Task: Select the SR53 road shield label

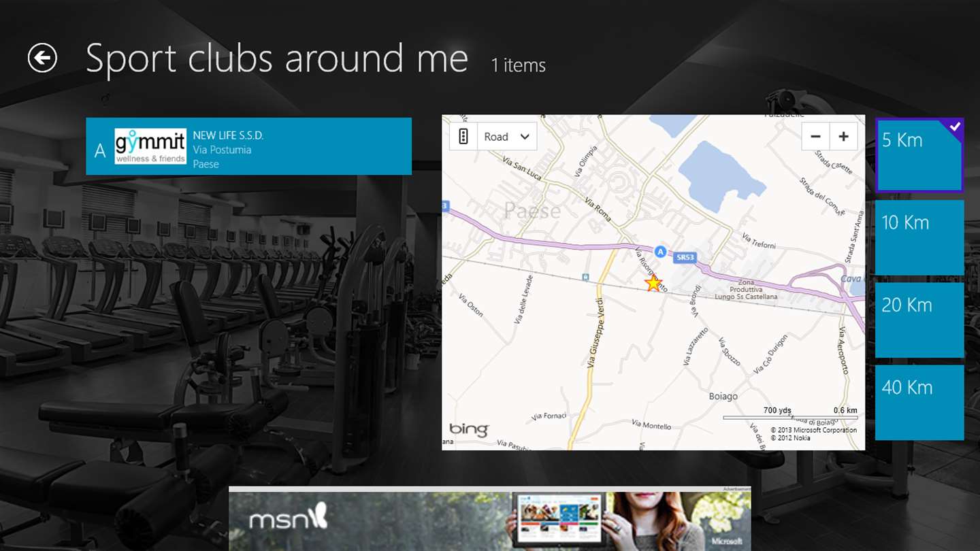Action: 683,258
